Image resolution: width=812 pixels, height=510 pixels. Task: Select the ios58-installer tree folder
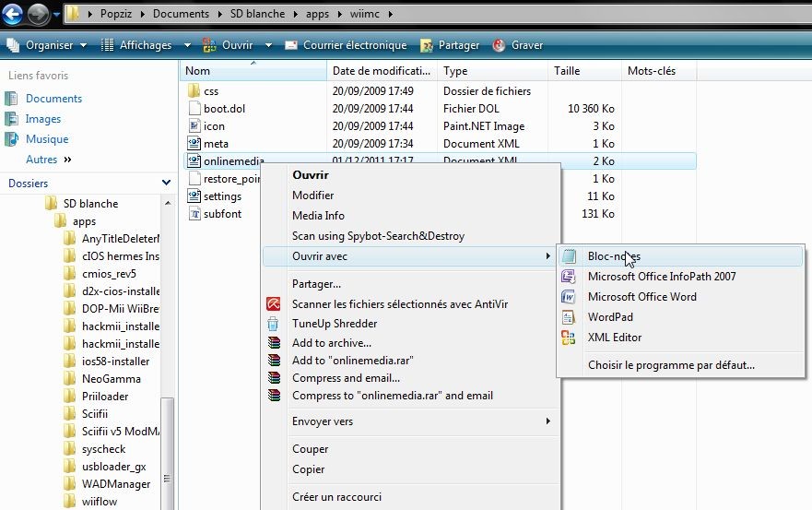pos(115,362)
